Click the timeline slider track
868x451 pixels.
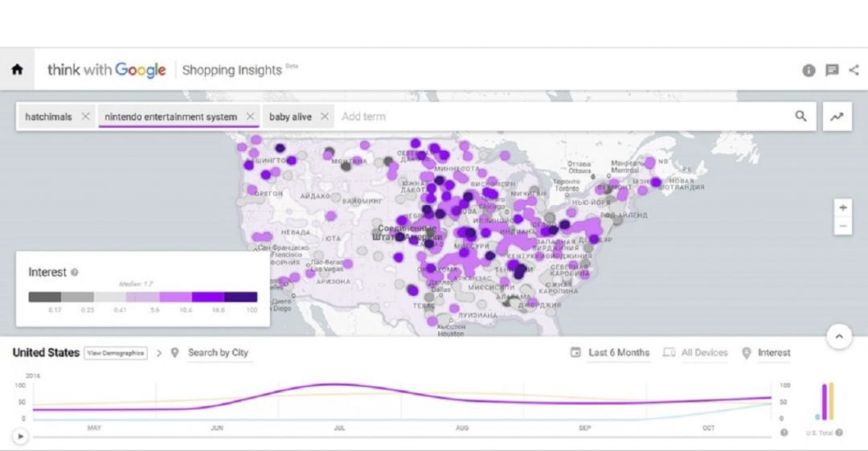tap(402, 437)
